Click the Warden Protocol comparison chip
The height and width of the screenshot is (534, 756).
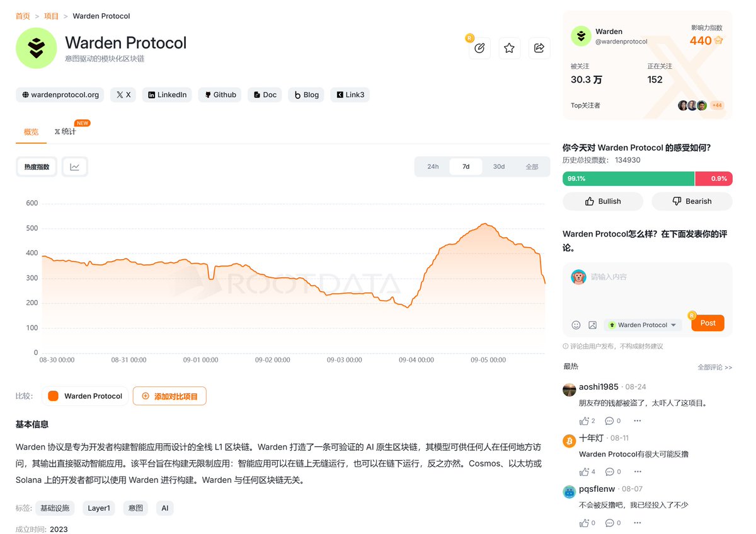(85, 396)
